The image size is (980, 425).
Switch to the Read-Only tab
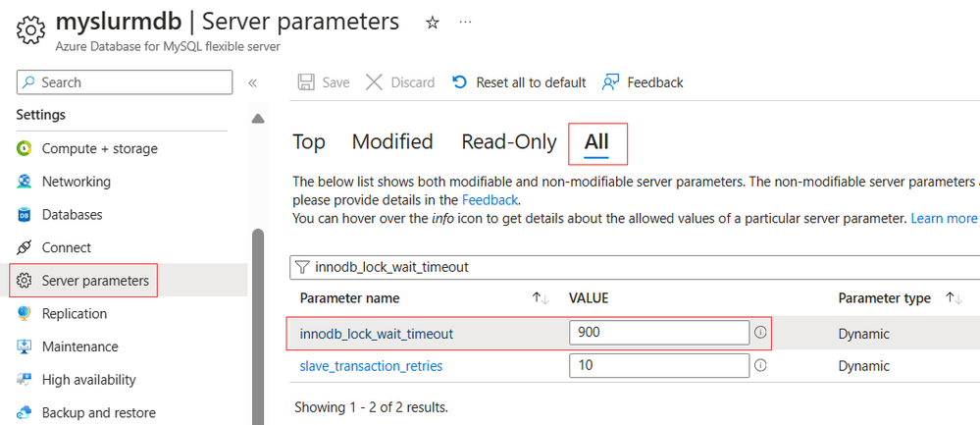509,142
